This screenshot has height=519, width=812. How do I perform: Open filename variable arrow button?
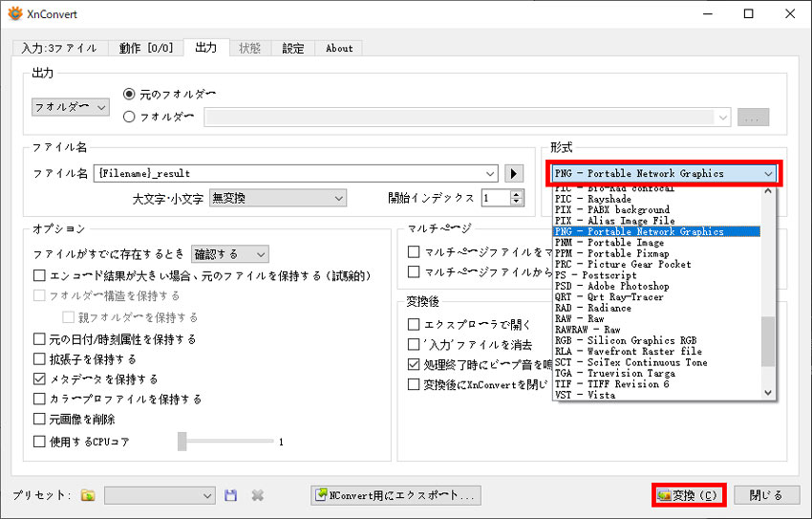click(514, 173)
